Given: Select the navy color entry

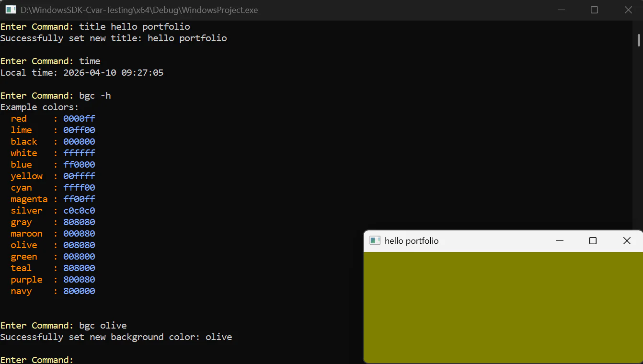Looking at the screenshot, I should click(21, 291).
